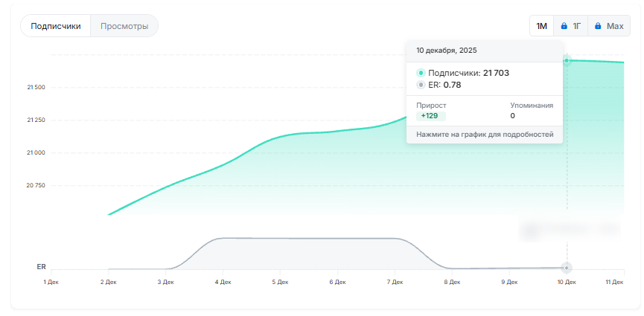
Task: Click the Упоминания value in the tooltip
Action: tap(512, 116)
